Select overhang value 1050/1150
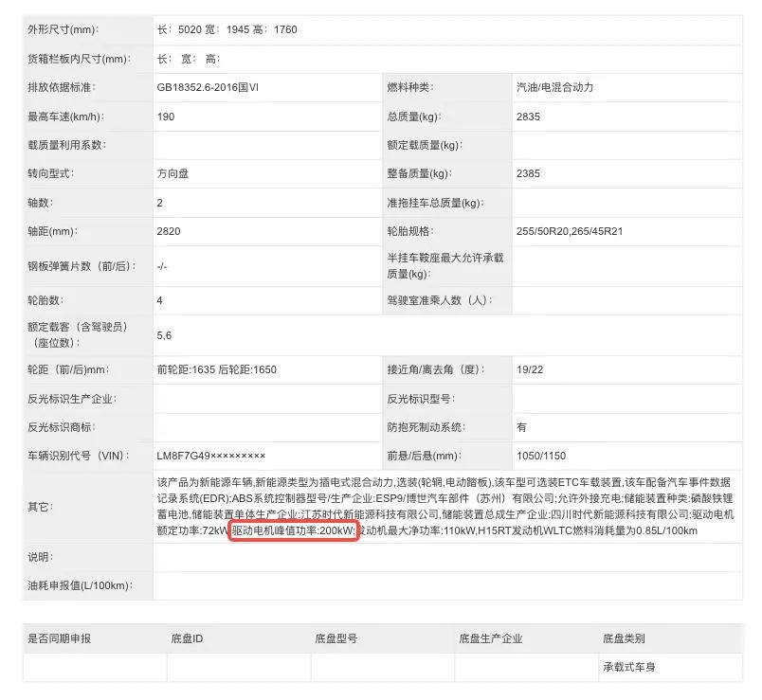This screenshot has height=700, width=762. point(541,457)
